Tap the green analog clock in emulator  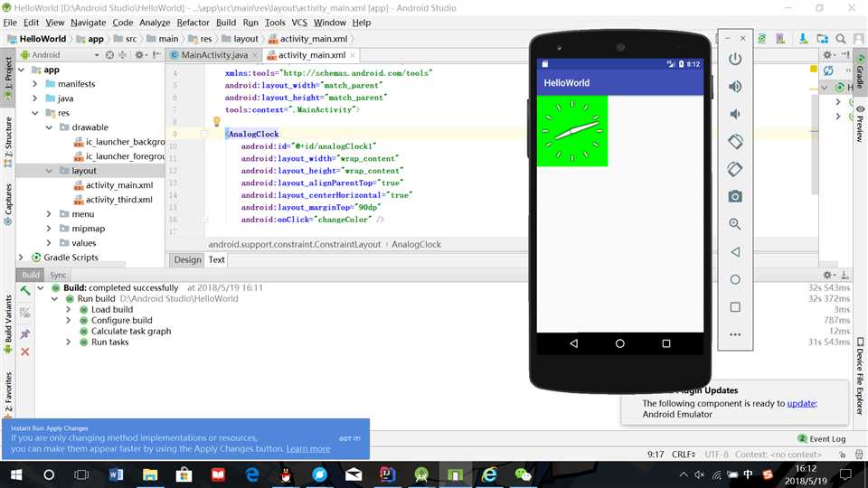(x=572, y=131)
